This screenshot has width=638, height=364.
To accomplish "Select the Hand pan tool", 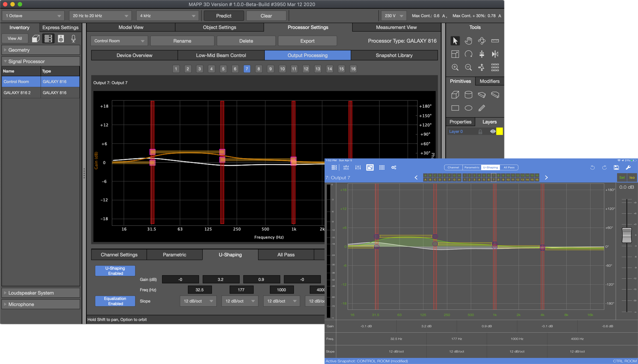I will 468,41.
